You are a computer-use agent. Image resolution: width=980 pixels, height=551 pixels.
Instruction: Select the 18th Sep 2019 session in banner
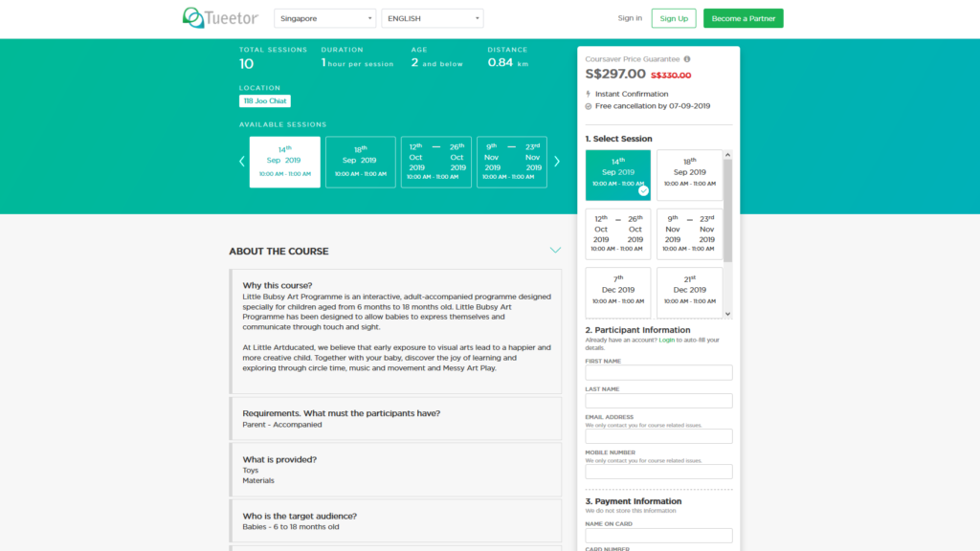pyautogui.click(x=361, y=162)
